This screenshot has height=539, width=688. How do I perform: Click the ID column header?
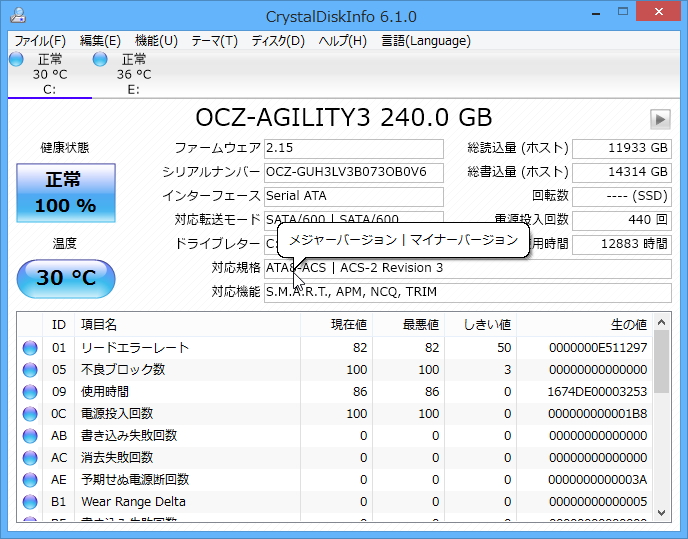click(x=58, y=325)
